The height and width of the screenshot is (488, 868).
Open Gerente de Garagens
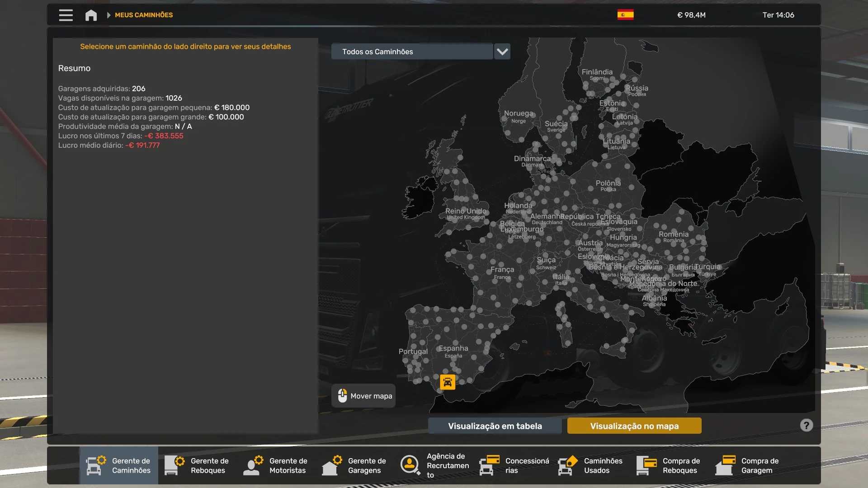354,465
